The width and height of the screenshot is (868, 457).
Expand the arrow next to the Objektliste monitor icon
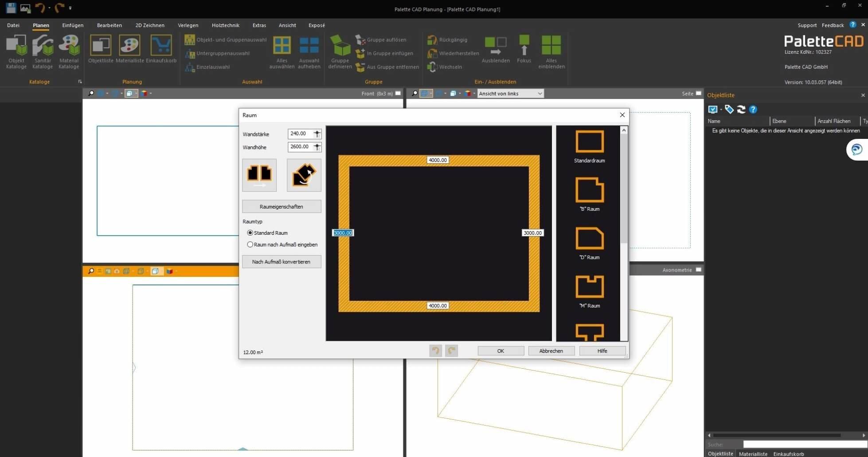tap(721, 109)
